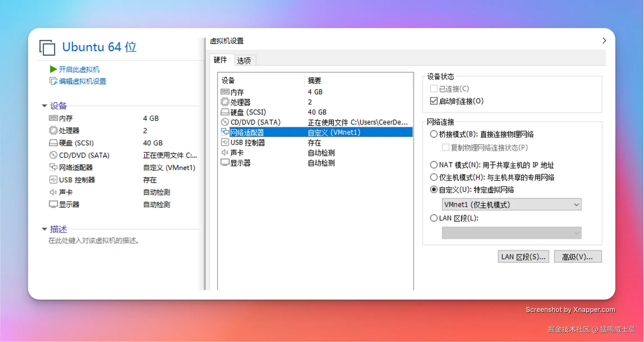This screenshot has height=342, width=644.
Task: Click the green play icon to start VM
Action: [53, 69]
